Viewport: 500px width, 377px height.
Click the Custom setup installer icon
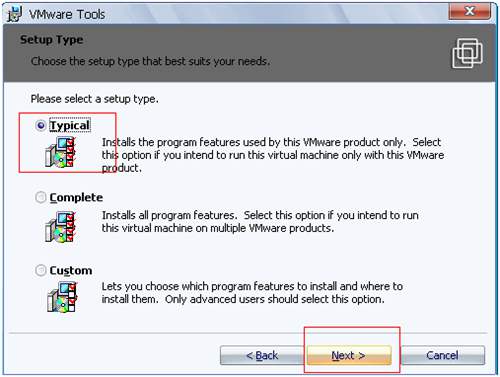pyautogui.click(x=62, y=297)
